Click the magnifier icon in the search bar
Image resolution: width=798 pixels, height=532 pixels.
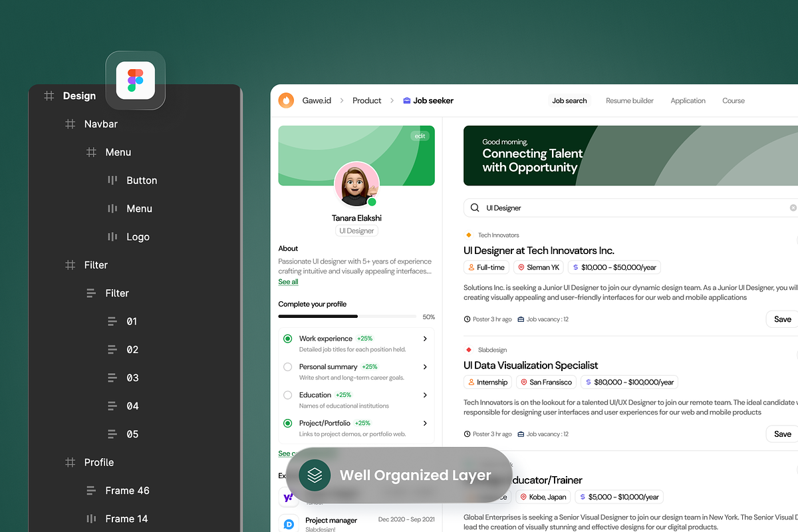click(x=475, y=207)
